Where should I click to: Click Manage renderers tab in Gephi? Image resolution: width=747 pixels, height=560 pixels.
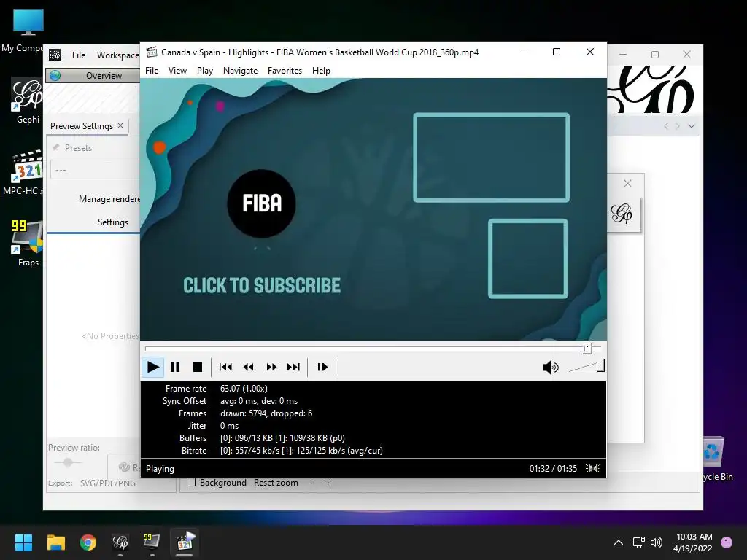[x=109, y=198]
